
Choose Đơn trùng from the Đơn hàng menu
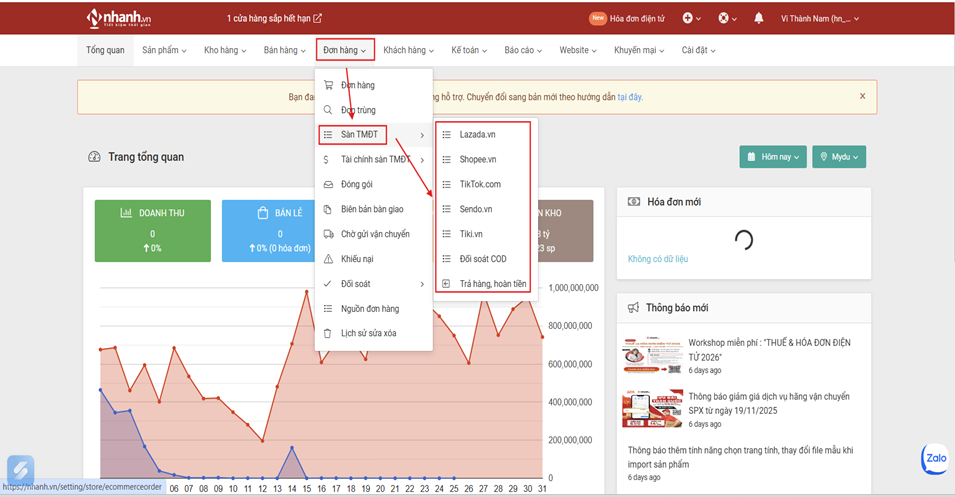(x=358, y=110)
